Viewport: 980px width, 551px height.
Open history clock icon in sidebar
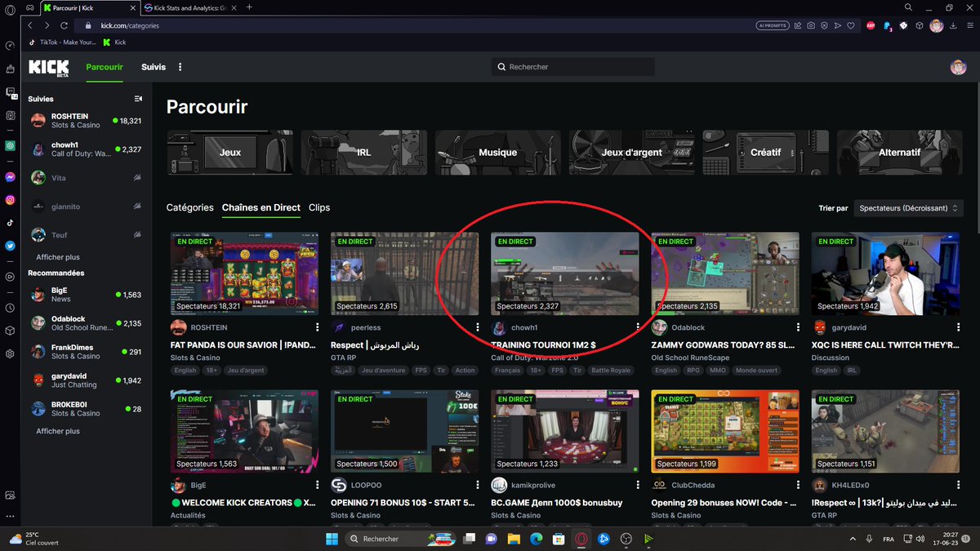10,308
